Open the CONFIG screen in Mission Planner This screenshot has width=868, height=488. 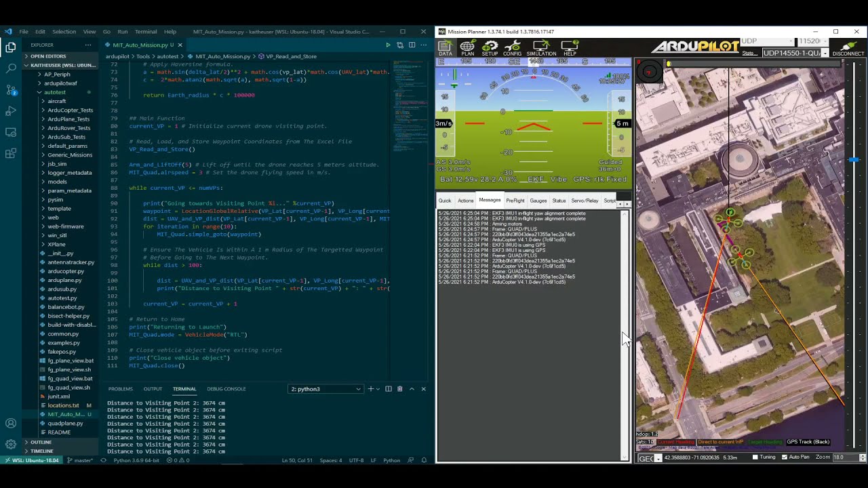point(512,48)
